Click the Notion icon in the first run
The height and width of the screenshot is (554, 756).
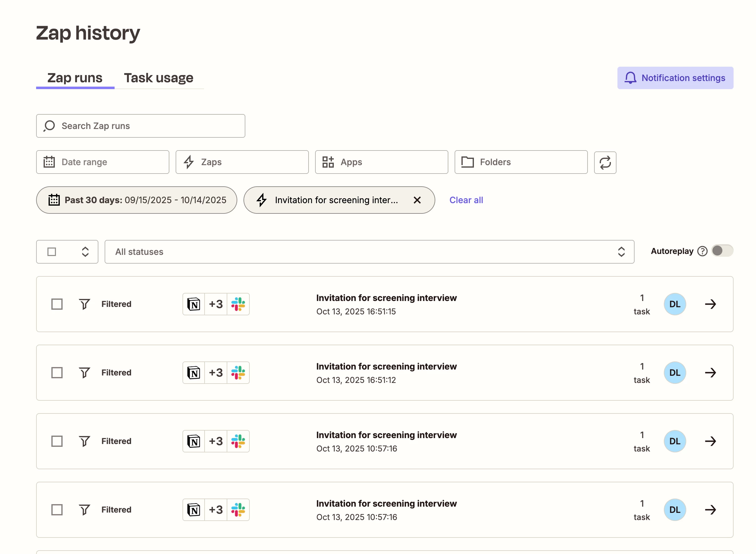(194, 304)
